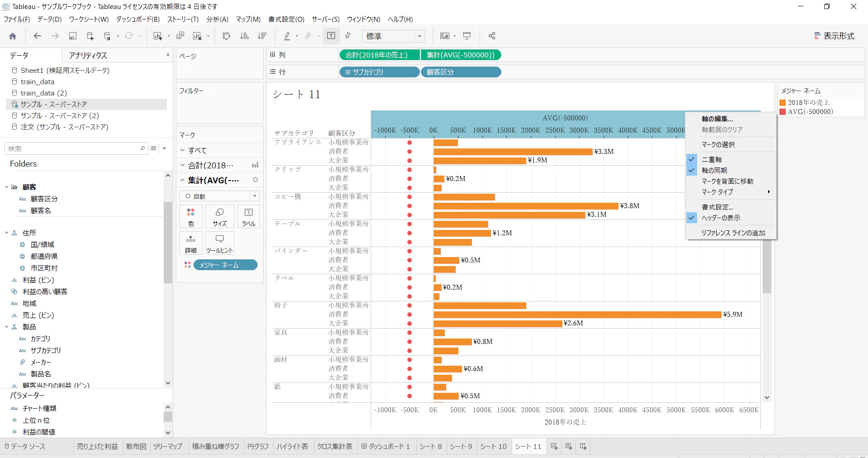Viewport: 868px width, 458px height.
Task: Toggle the 軸の同期 checked menu option
Action: pos(731,170)
